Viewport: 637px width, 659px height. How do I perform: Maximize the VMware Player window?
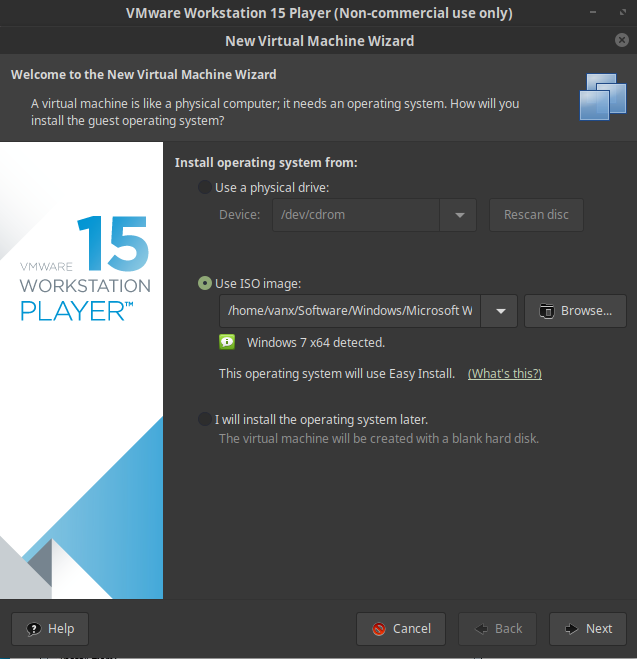tap(623, 13)
